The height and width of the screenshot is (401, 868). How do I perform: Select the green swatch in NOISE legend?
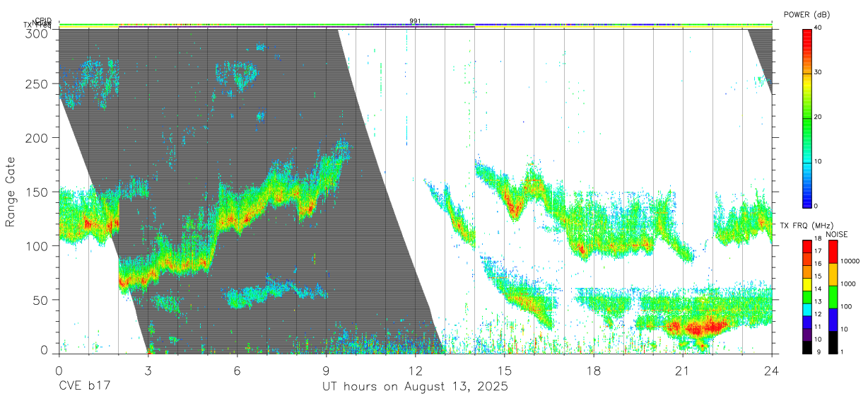tap(832, 297)
